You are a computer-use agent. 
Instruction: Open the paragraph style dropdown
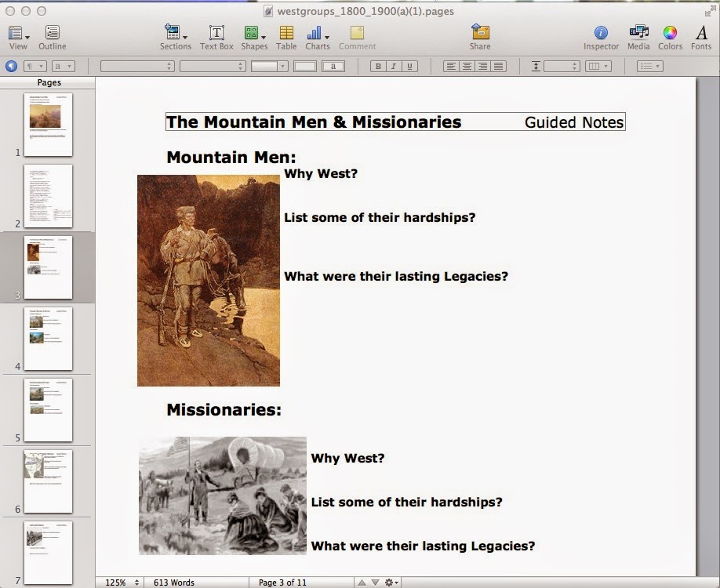click(35, 66)
